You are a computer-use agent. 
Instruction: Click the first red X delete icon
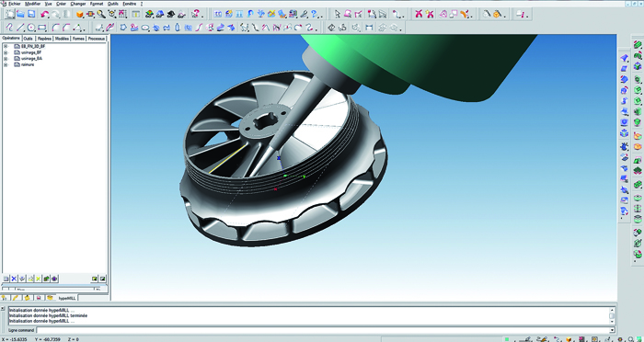[419, 15]
